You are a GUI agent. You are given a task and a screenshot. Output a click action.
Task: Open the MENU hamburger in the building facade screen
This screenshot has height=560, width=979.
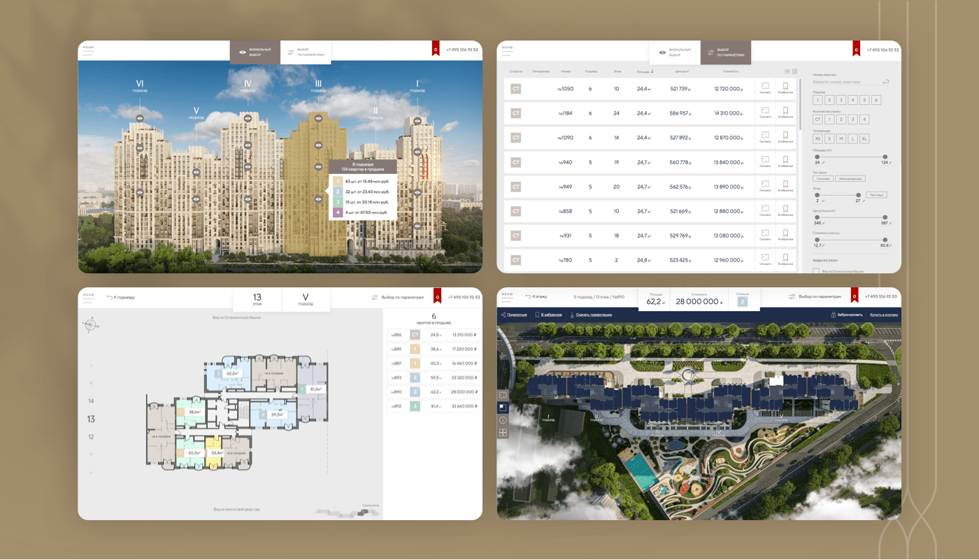[88, 50]
